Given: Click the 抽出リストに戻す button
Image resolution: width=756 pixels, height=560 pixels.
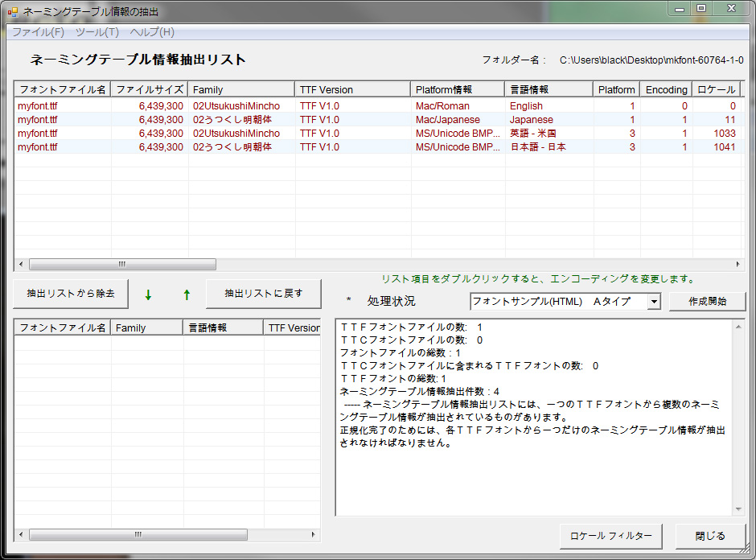Looking at the screenshot, I should (x=263, y=293).
